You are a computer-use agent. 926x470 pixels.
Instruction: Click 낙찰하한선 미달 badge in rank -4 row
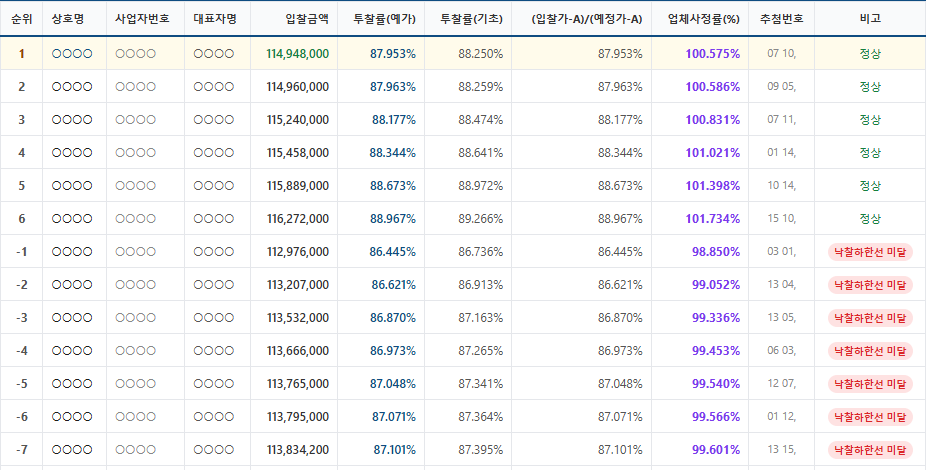coord(870,351)
